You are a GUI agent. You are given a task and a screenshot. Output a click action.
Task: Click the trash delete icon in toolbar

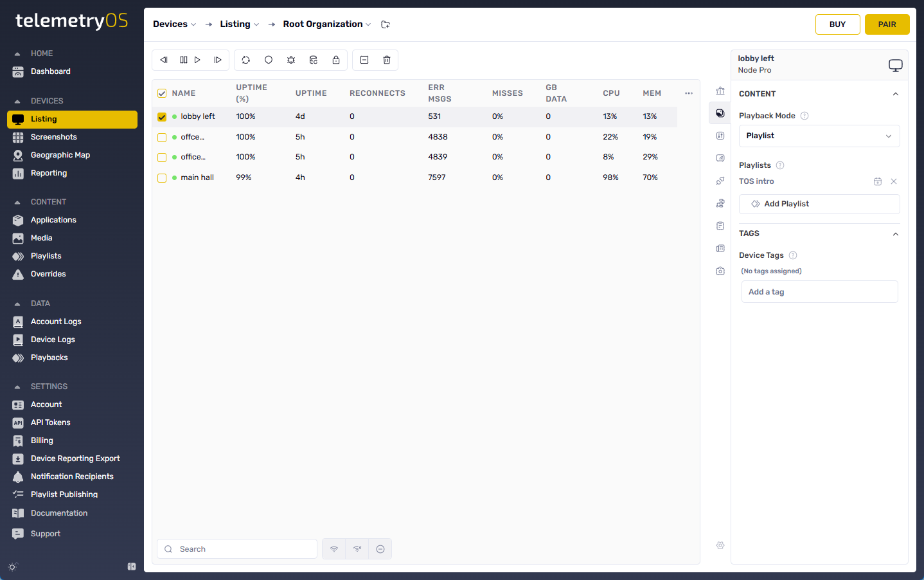[x=387, y=60]
